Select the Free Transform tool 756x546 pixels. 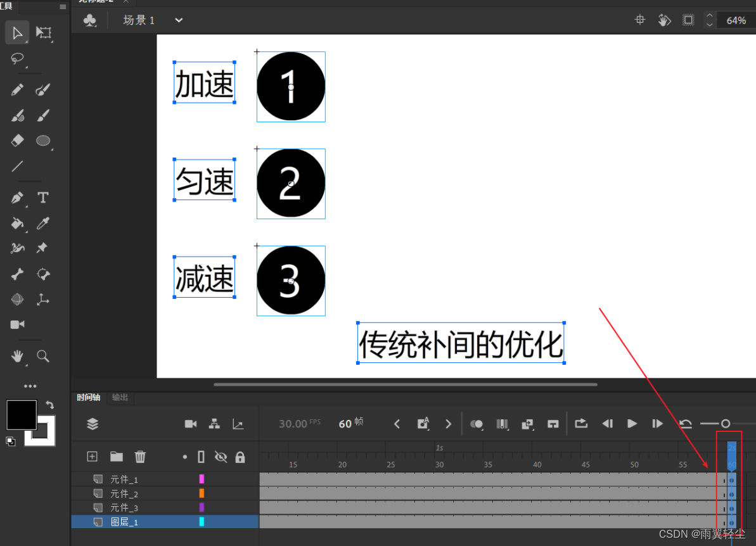43,33
